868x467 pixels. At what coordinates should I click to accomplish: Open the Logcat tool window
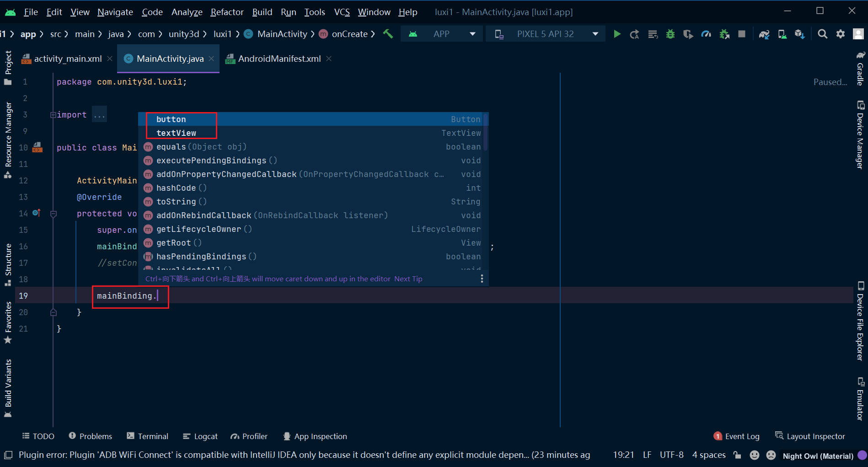[200, 436]
